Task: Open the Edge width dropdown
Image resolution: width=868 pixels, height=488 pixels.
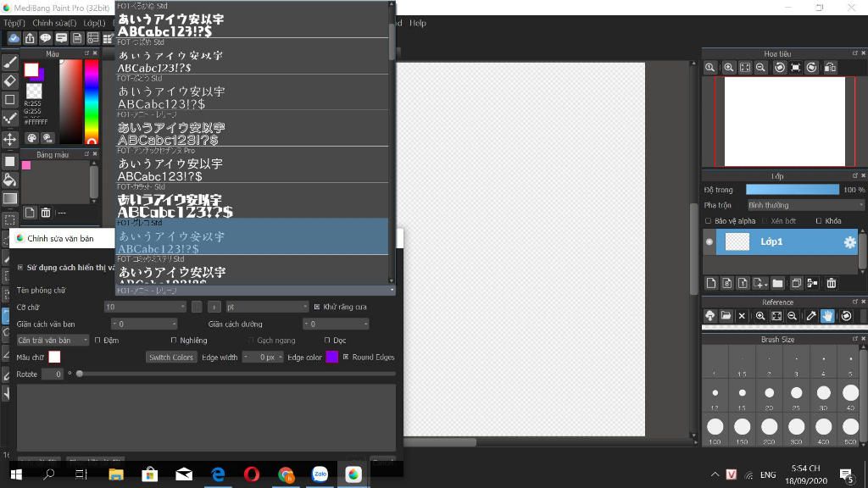Action: point(263,357)
